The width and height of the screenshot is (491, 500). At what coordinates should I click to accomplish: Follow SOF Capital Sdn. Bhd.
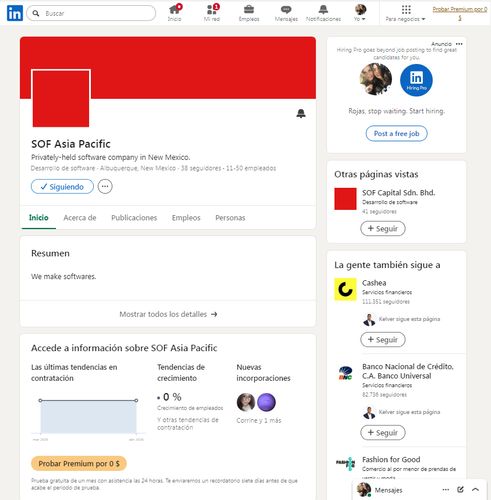point(383,229)
